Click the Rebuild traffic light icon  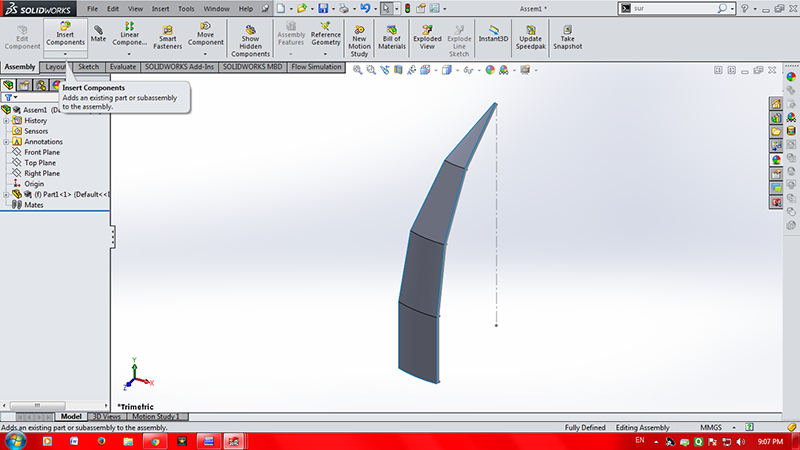tap(408, 8)
